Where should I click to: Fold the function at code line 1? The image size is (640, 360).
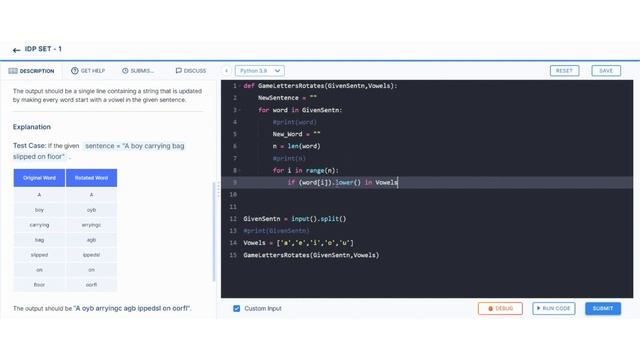click(240, 86)
